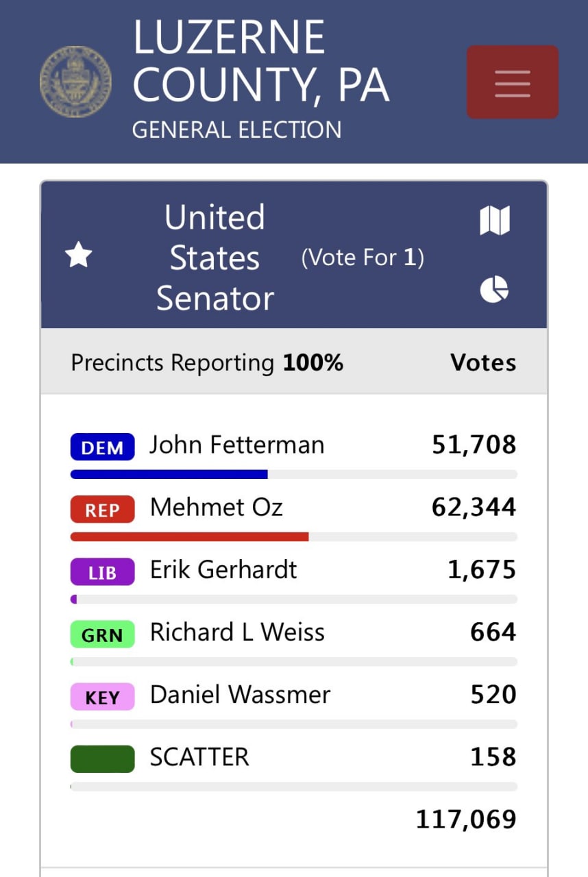Show the pie chart view
The image size is (588, 877).
click(494, 290)
